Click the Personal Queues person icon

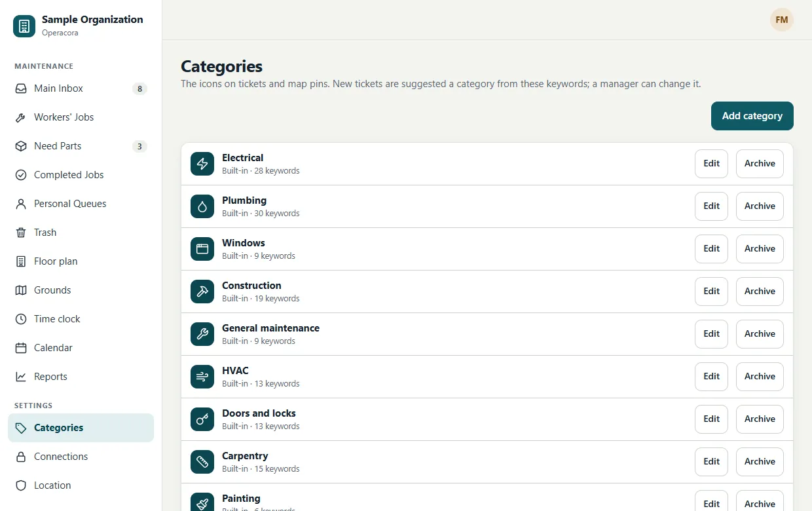coord(21,204)
